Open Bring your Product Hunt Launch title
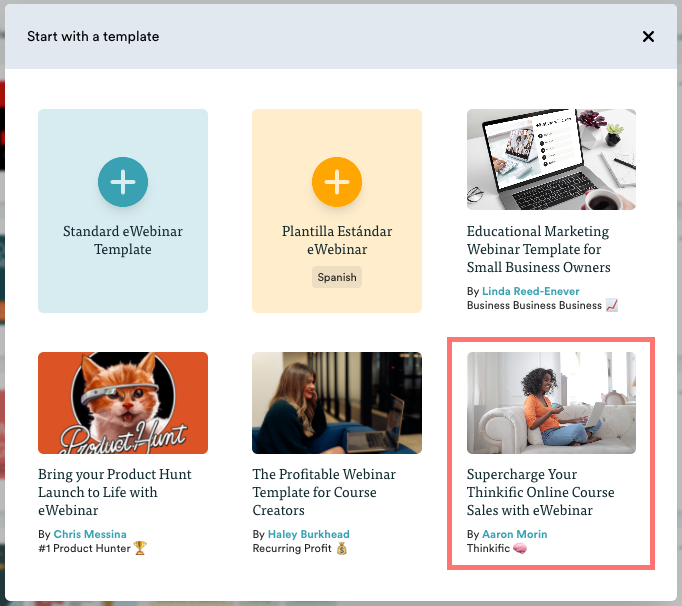The height and width of the screenshot is (606, 682). pos(115,492)
